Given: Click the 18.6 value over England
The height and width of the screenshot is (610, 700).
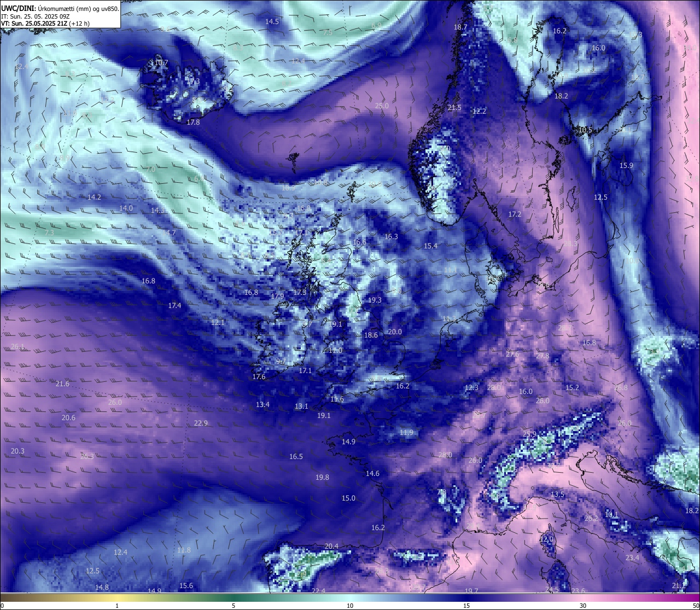Looking at the screenshot, I should (371, 335).
